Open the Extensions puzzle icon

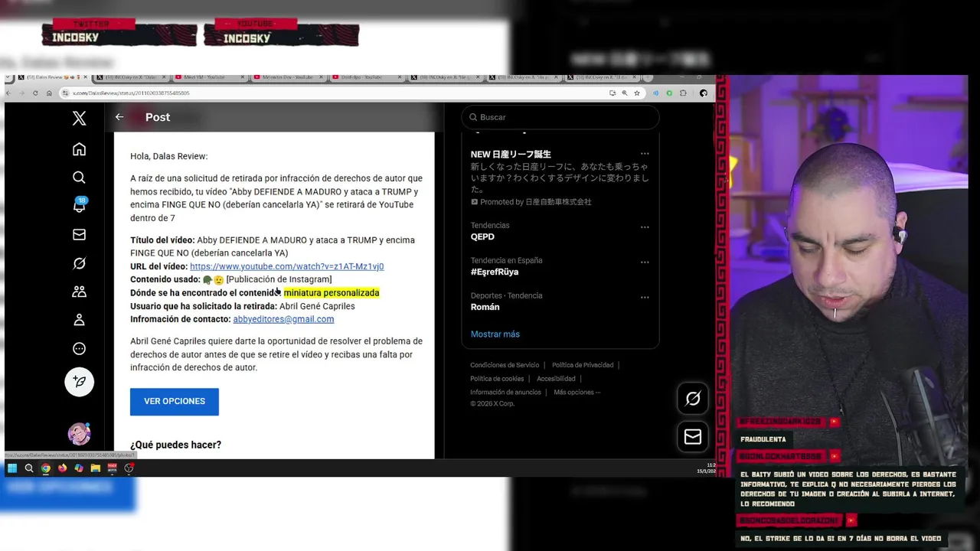(684, 93)
